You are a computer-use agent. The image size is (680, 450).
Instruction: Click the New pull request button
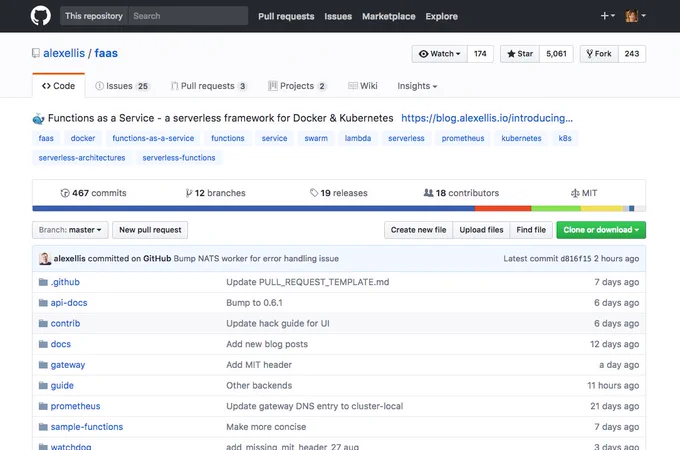[150, 230]
